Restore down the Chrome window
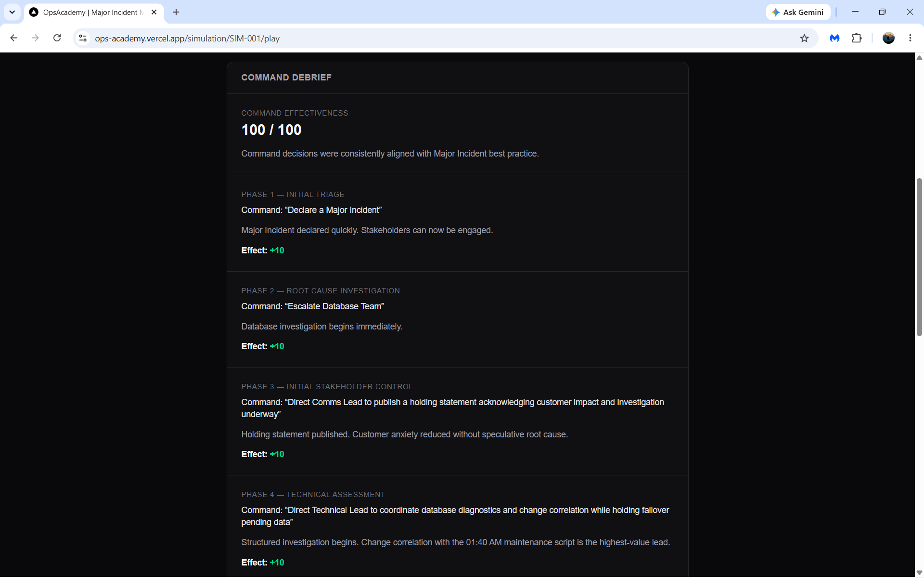Screen dimensions: 924x578 [x=882, y=12]
